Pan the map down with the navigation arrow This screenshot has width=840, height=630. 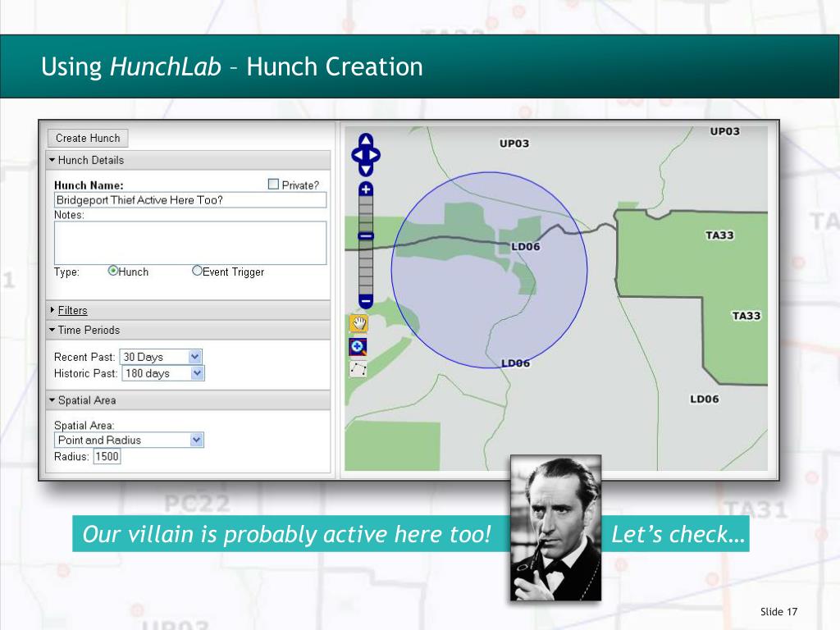366,170
